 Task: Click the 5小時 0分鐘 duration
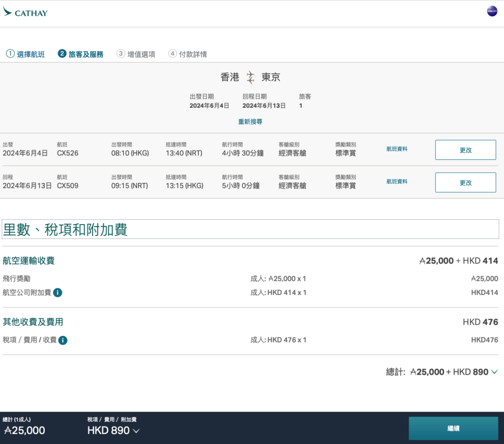pyautogui.click(x=241, y=185)
